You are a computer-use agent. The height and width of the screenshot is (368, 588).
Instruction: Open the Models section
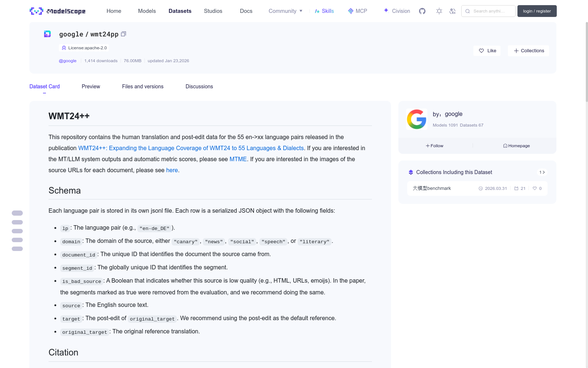pyautogui.click(x=147, y=11)
